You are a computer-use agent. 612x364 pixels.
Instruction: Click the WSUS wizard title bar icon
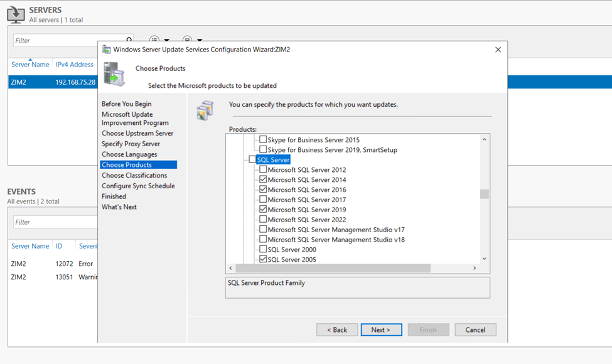point(107,50)
